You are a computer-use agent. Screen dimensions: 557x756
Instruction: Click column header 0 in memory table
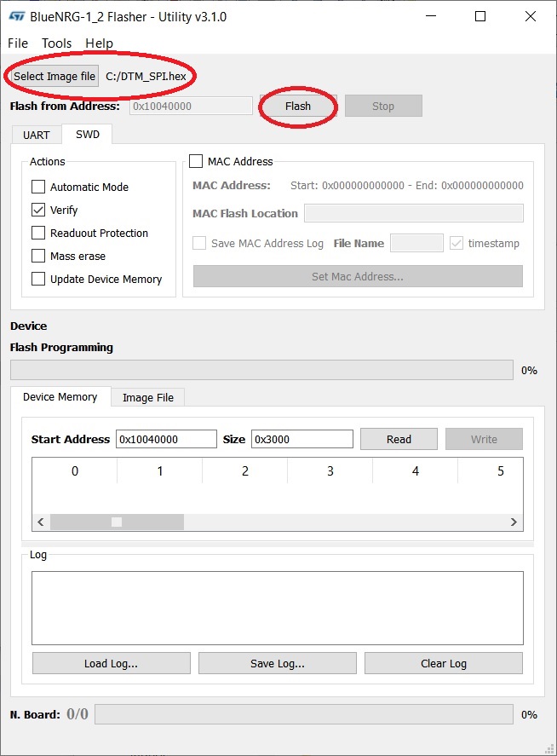pyautogui.click(x=75, y=471)
